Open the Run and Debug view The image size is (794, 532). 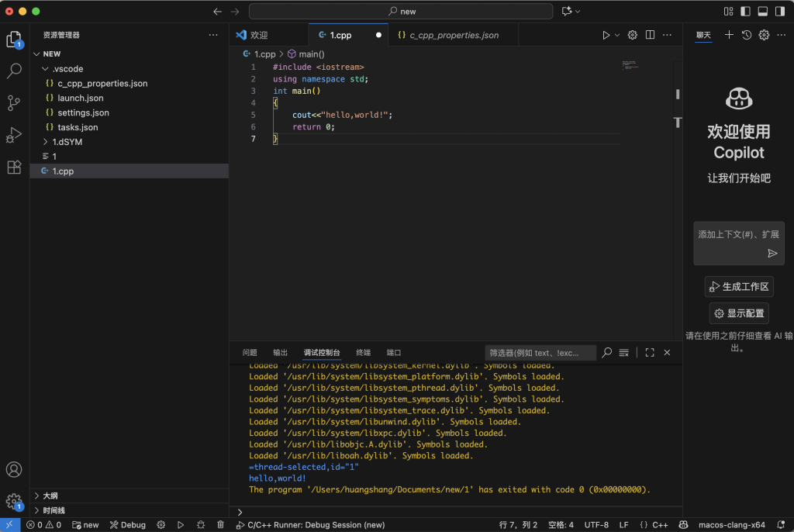(x=14, y=135)
